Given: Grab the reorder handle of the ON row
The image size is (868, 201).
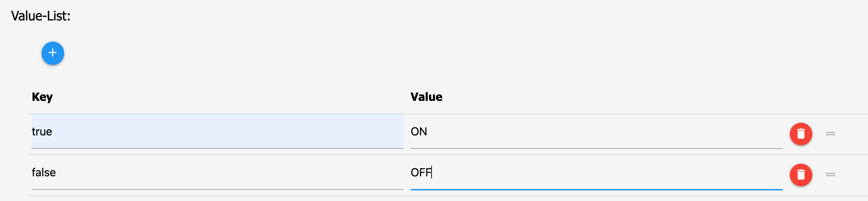Looking at the screenshot, I should (830, 134).
